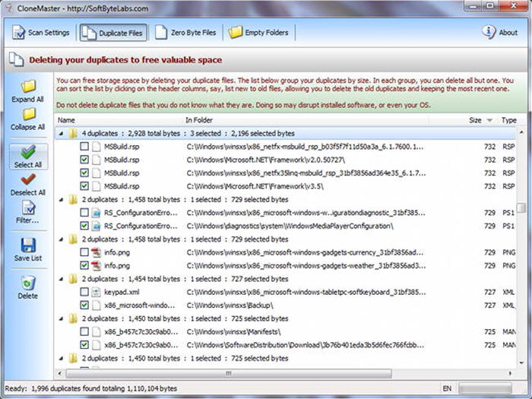Collapse the 1,454 total bytes group

pyautogui.click(x=61, y=279)
